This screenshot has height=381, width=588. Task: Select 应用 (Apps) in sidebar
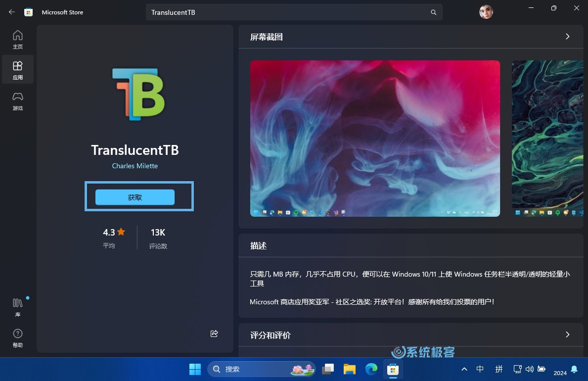point(18,70)
